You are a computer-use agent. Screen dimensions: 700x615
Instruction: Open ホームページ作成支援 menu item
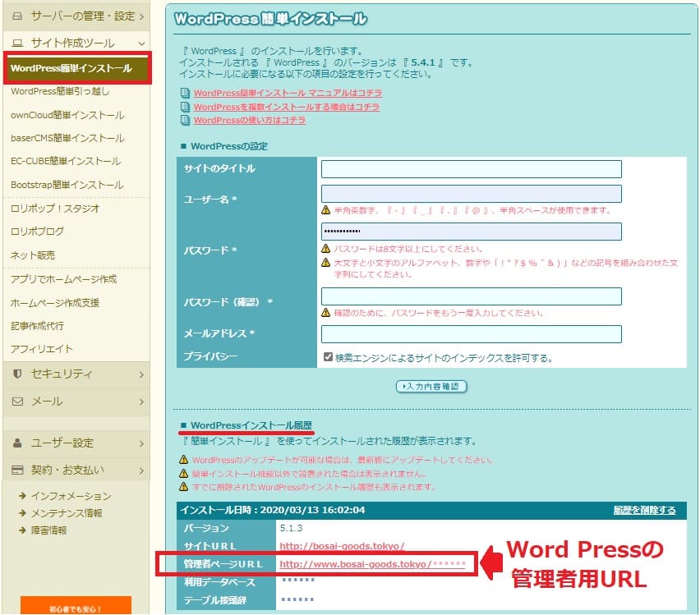55,303
